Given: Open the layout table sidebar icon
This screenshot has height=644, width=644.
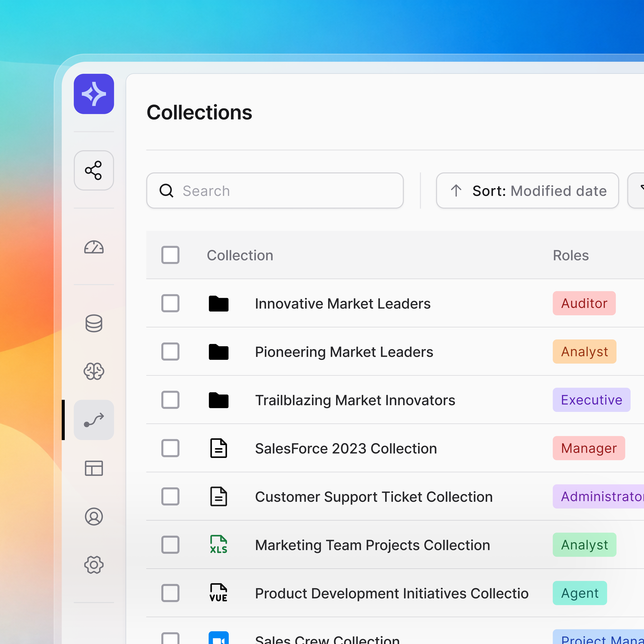Looking at the screenshot, I should tap(94, 468).
